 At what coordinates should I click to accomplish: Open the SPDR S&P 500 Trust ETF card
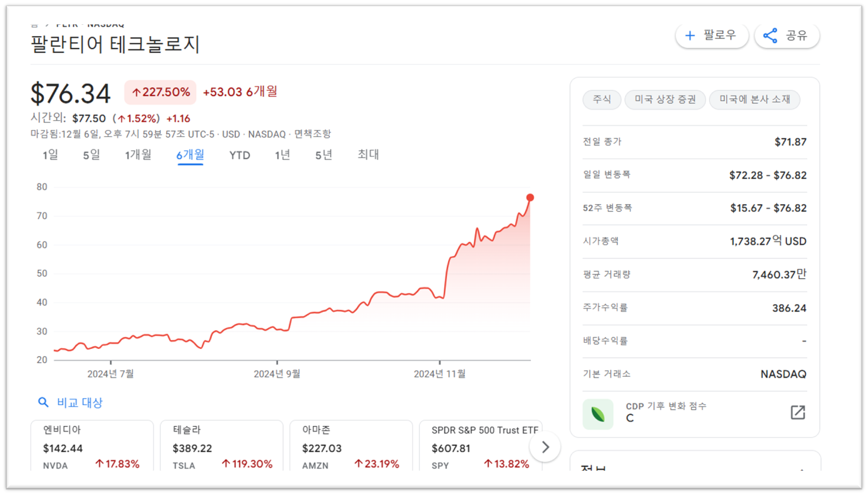pyautogui.click(x=480, y=446)
